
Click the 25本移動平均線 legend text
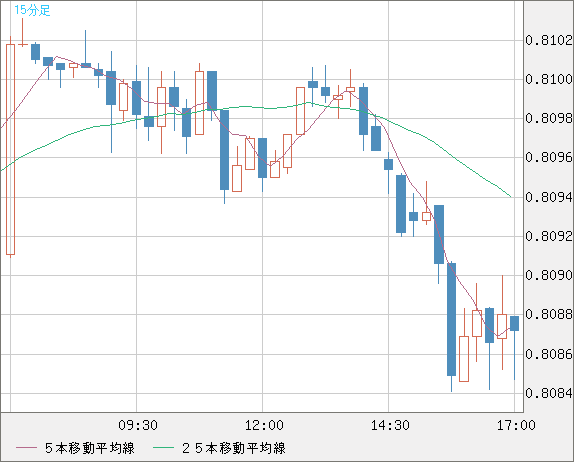234,448
